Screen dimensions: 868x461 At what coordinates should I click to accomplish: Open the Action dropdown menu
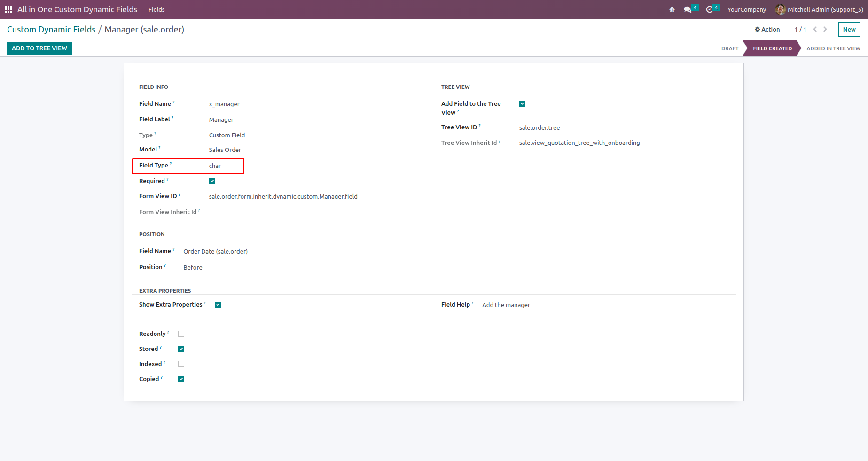pyautogui.click(x=767, y=29)
